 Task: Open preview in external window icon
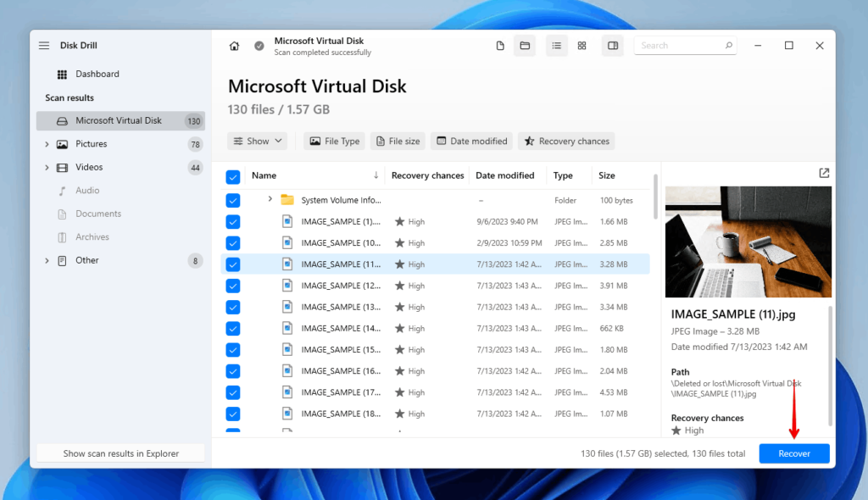pyautogui.click(x=824, y=173)
